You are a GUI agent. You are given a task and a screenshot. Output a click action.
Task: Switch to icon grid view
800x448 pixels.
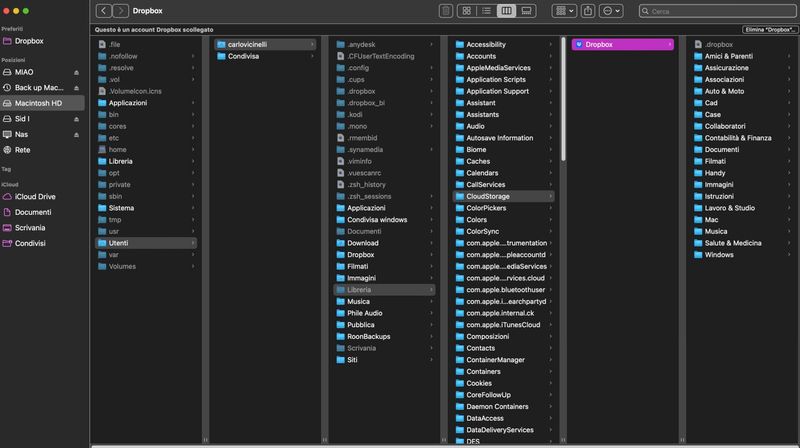[467, 11]
